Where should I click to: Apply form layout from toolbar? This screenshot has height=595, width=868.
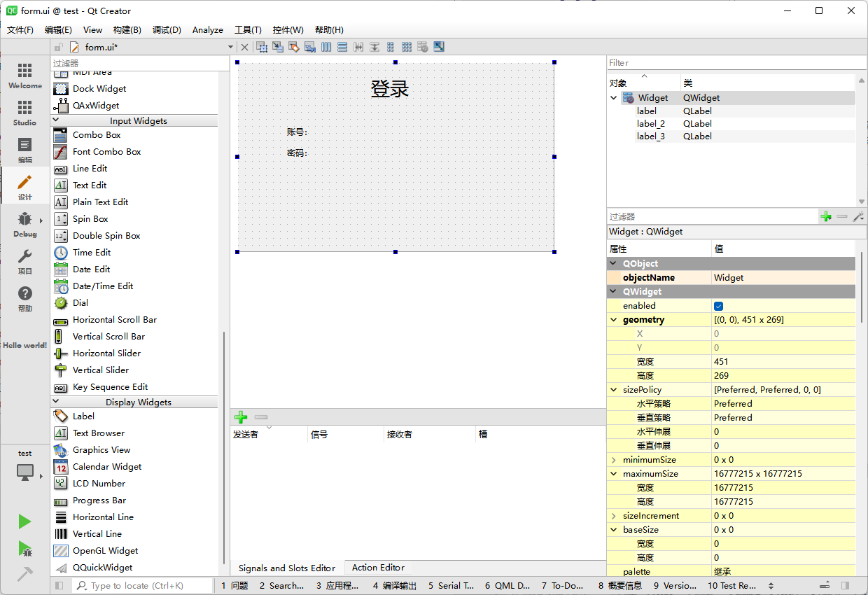point(391,47)
